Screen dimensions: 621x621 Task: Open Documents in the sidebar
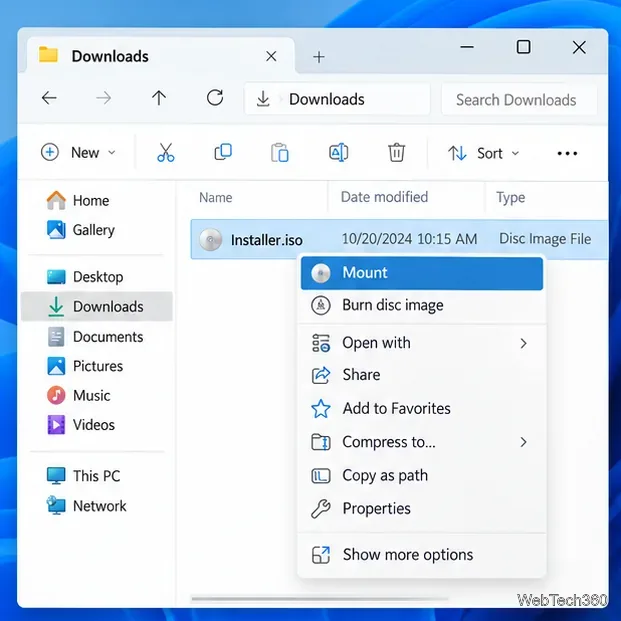tap(96, 337)
